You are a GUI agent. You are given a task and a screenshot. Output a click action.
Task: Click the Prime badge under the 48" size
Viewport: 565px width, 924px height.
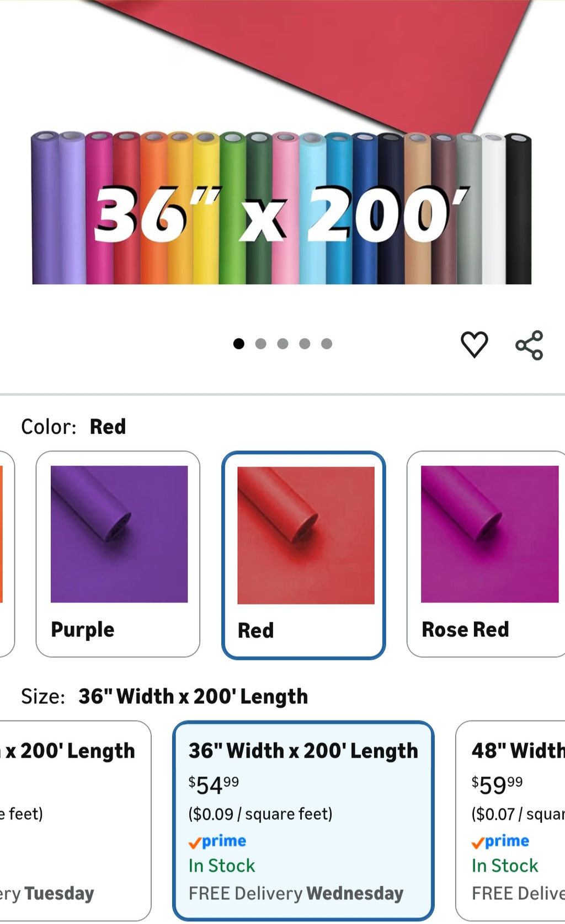click(501, 841)
